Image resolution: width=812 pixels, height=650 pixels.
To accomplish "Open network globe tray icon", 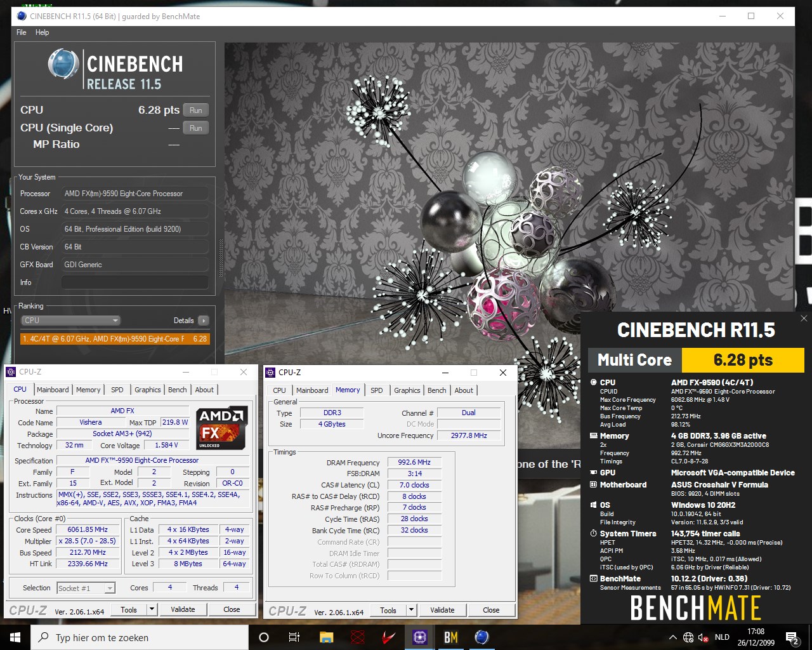I will tap(688, 637).
